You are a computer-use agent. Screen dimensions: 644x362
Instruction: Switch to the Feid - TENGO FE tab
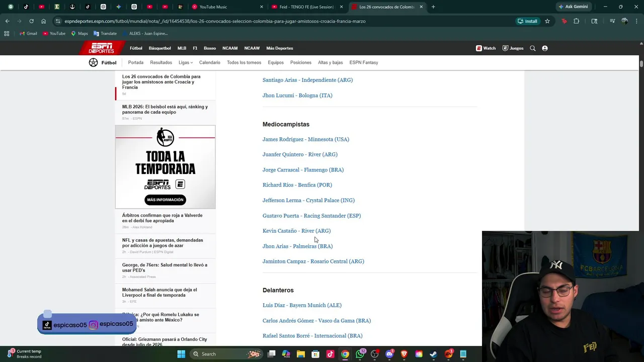coord(308,7)
